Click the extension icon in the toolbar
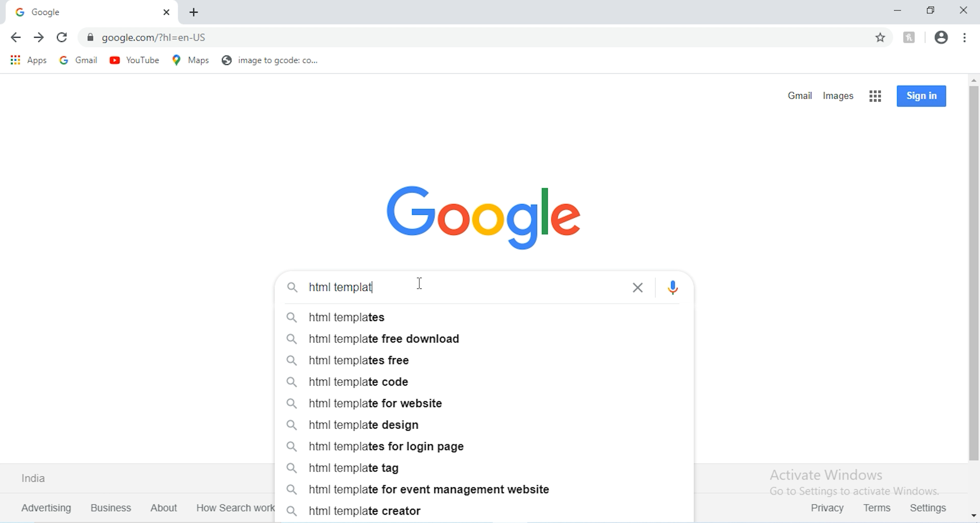This screenshot has height=523, width=980. pos(909,38)
